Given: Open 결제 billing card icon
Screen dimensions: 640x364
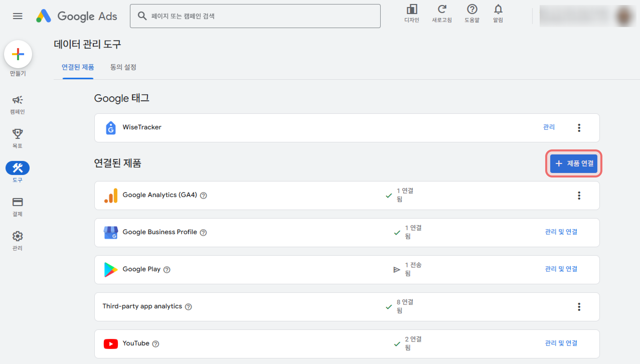Looking at the screenshot, I should pos(18,202).
